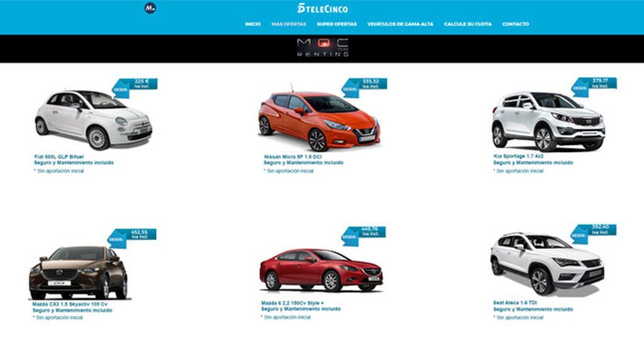
Task: Open the Mazda 6 2.2 150Cv Style link
Action: click(292, 304)
